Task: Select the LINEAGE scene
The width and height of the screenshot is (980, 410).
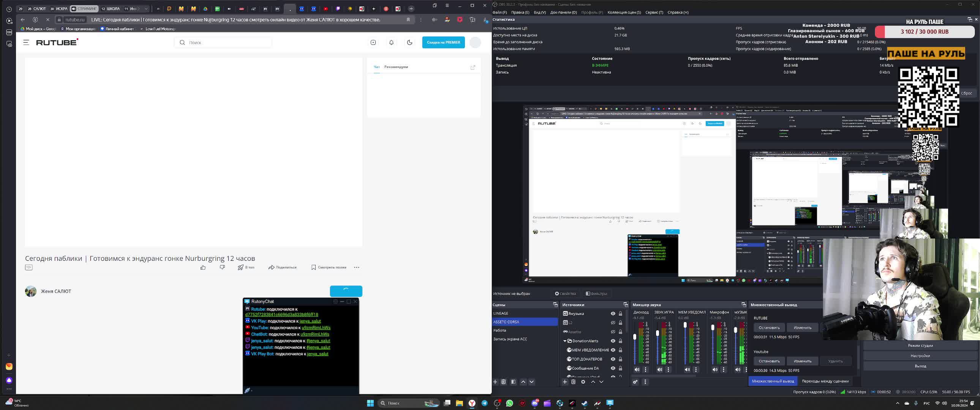Action: (x=525, y=314)
